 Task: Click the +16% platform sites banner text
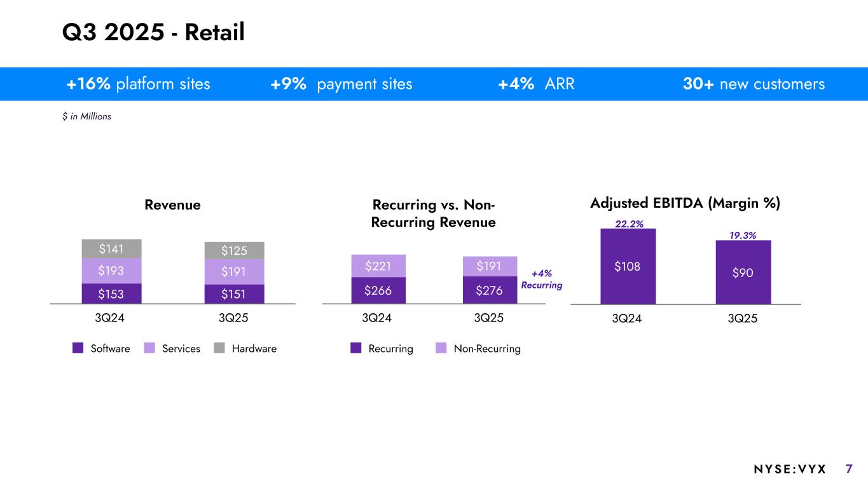138,84
